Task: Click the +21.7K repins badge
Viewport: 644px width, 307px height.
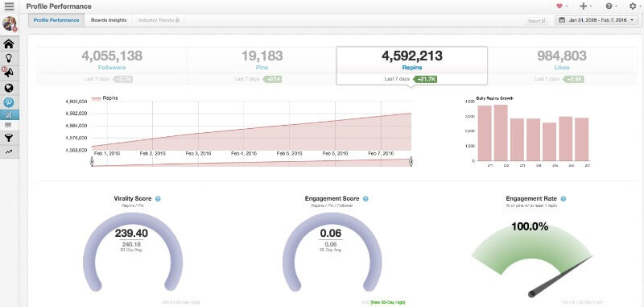Action: (x=425, y=79)
